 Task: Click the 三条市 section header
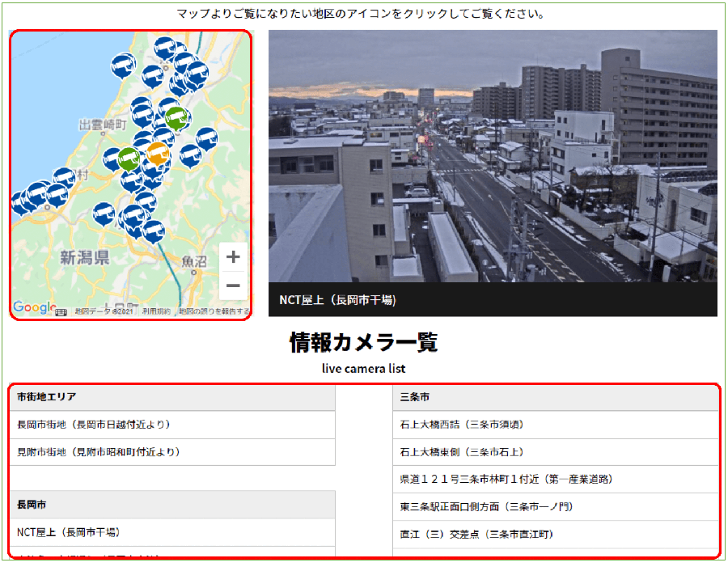(x=555, y=397)
